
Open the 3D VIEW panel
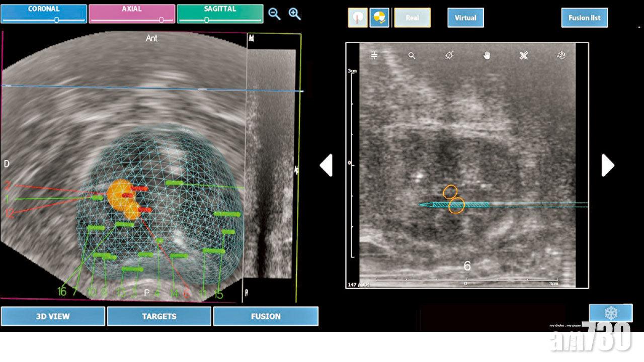(53, 316)
